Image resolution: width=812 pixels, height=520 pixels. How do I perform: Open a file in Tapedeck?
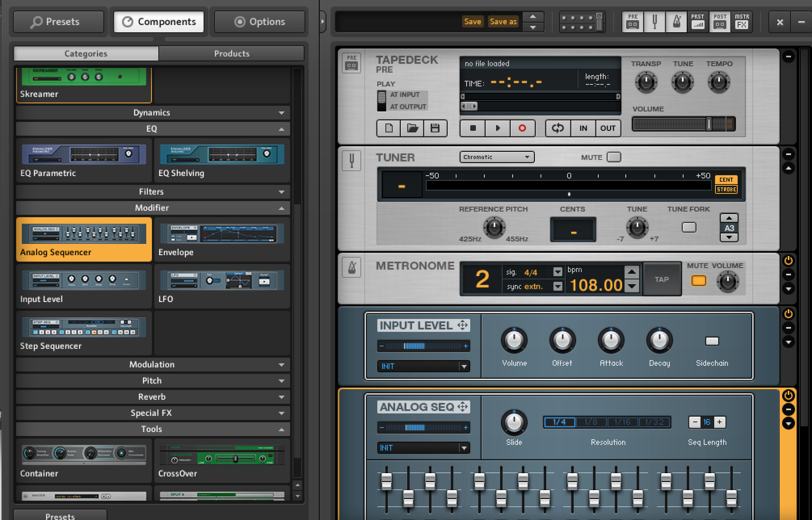[412, 128]
